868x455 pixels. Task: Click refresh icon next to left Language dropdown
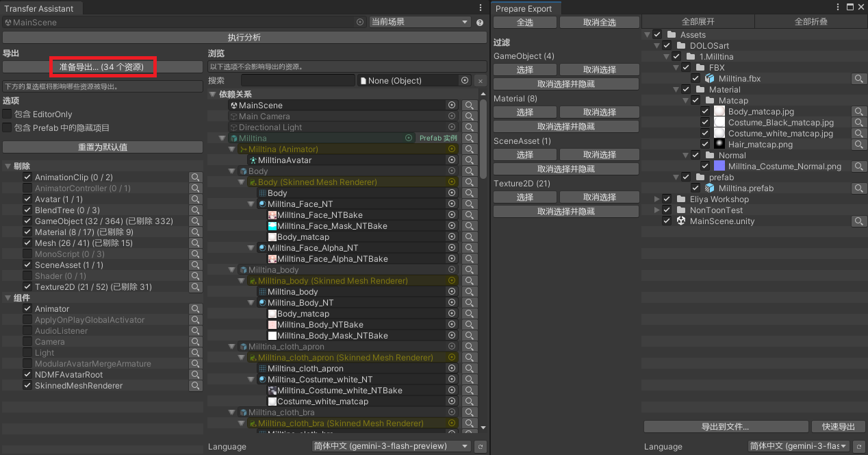481,447
